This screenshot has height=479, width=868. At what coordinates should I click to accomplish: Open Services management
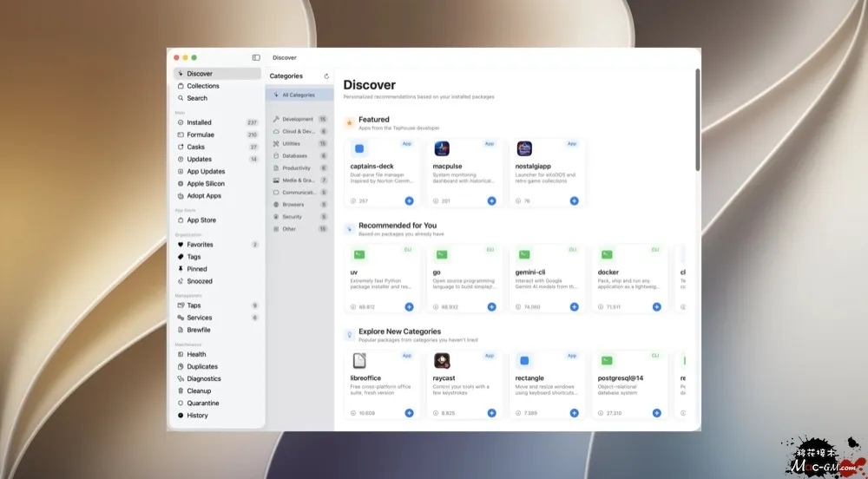click(217, 318)
